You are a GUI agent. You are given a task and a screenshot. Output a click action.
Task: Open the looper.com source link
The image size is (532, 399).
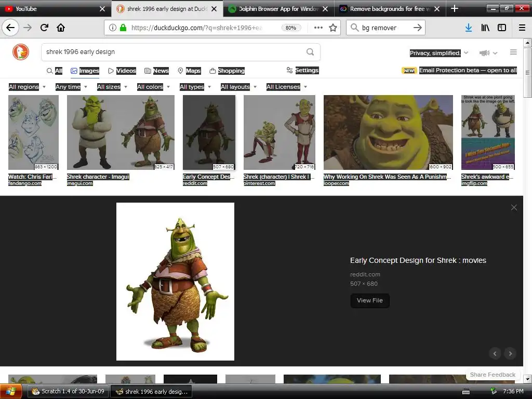click(x=336, y=183)
